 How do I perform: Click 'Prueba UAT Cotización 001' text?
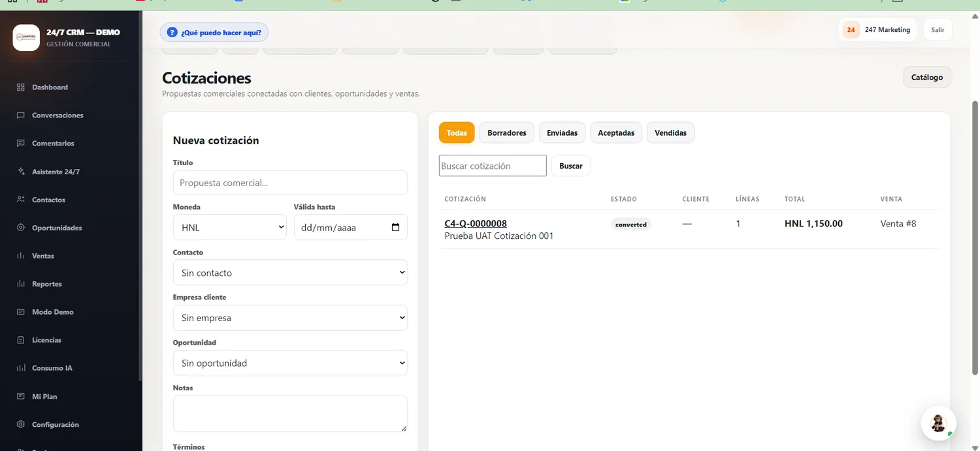(499, 236)
